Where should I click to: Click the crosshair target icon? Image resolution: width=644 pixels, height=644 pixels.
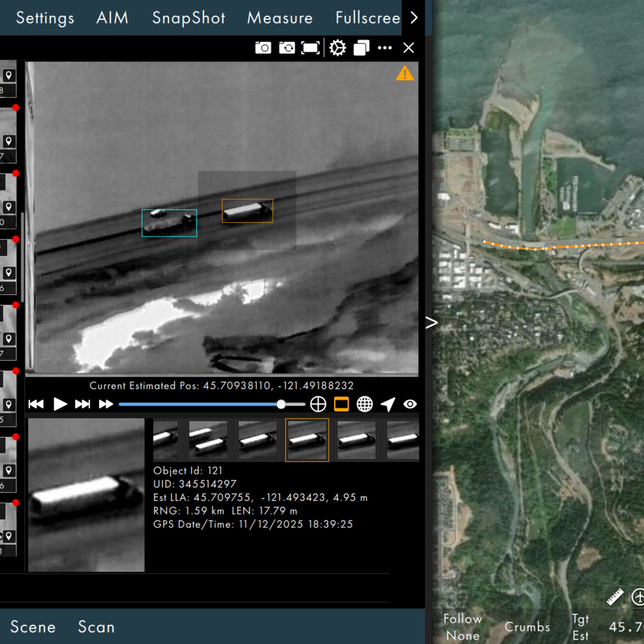[x=318, y=404]
